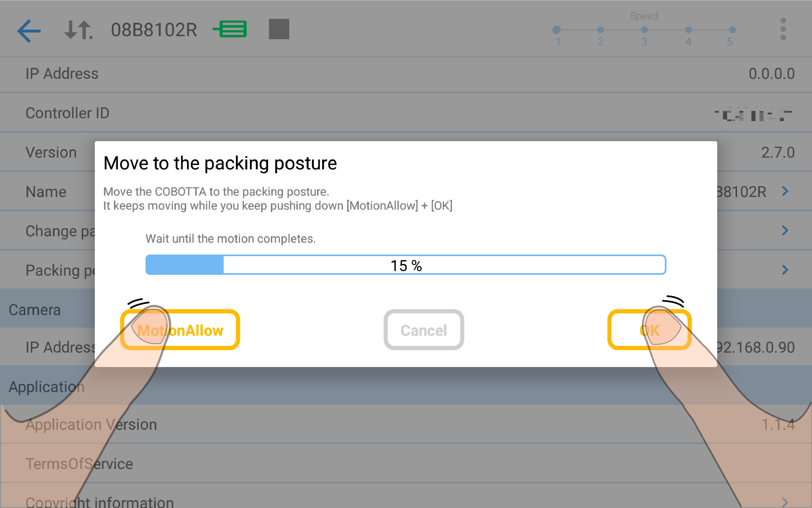Tap the blue back arrow icon

click(x=29, y=31)
